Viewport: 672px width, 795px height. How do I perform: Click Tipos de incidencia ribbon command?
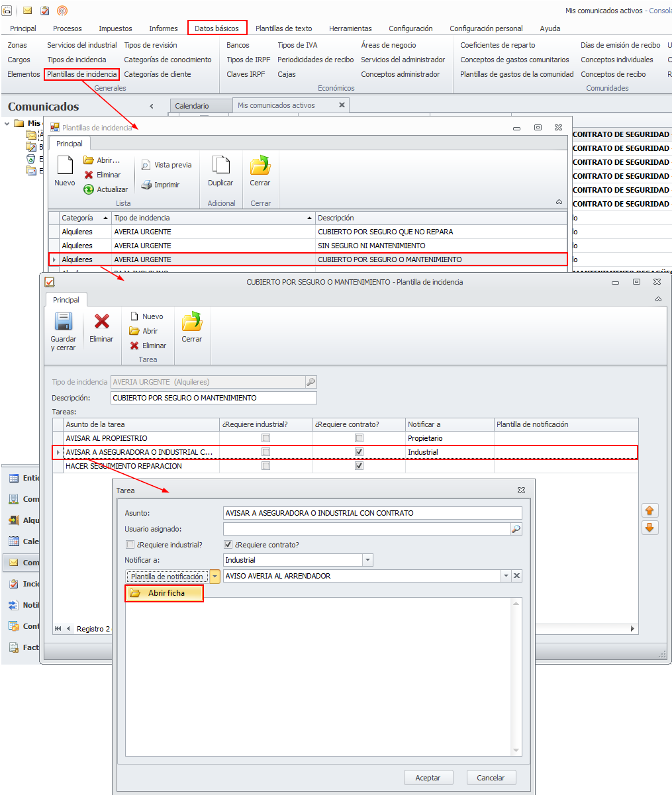(77, 60)
